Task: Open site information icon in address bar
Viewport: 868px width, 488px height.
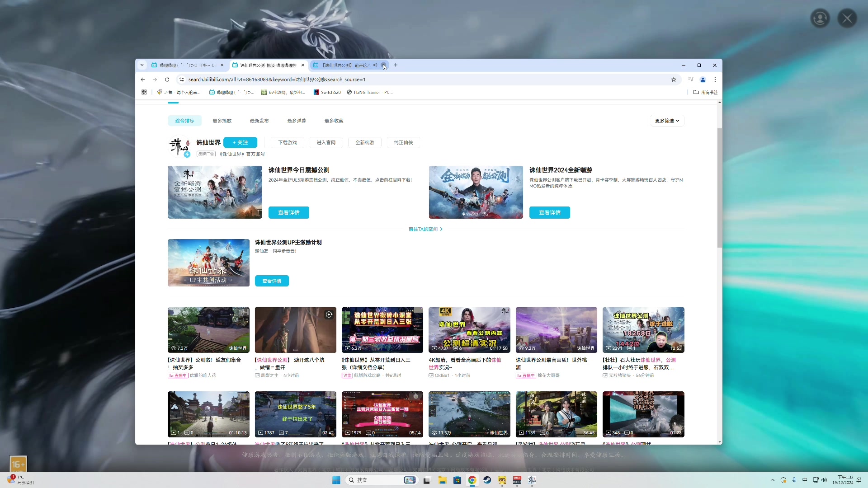Action: coord(182,80)
